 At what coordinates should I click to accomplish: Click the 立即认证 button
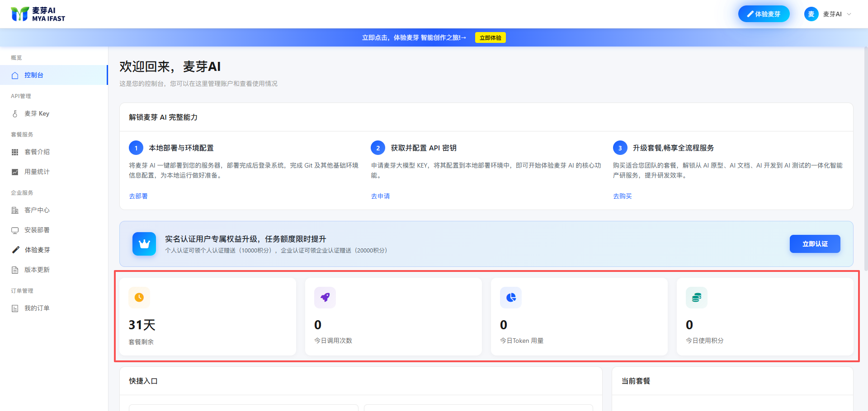click(815, 244)
